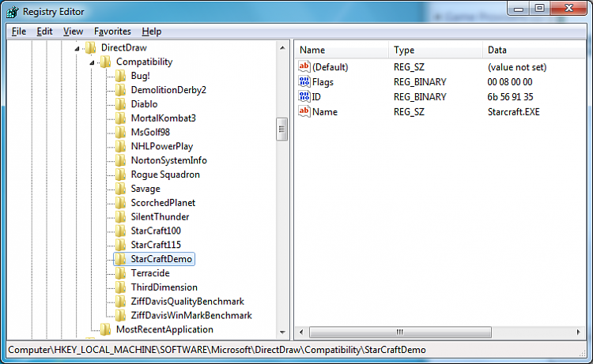This screenshot has height=364, width=593.
Task: Click the Name string value icon
Action: pyautogui.click(x=304, y=111)
